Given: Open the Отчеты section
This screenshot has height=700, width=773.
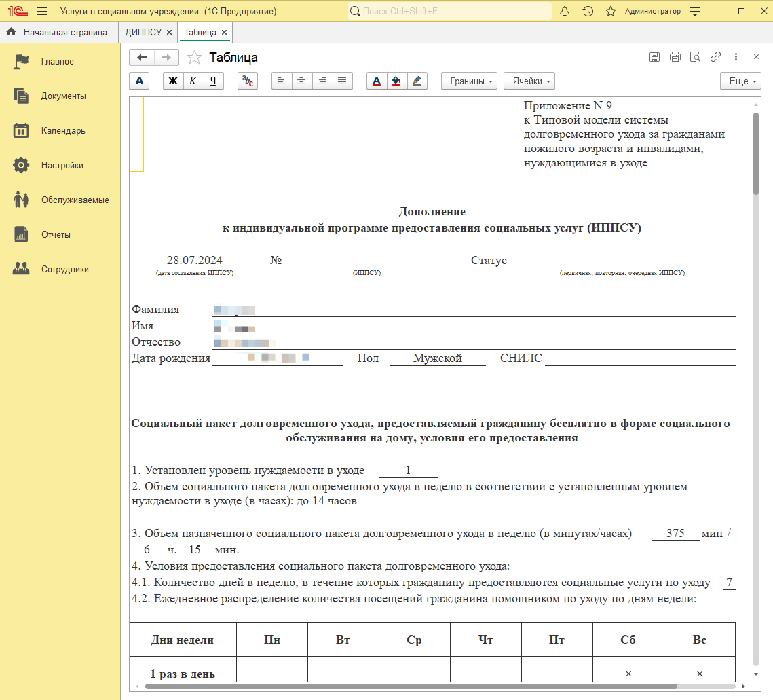Looking at the screenshot, I should (x=60, y=234).
